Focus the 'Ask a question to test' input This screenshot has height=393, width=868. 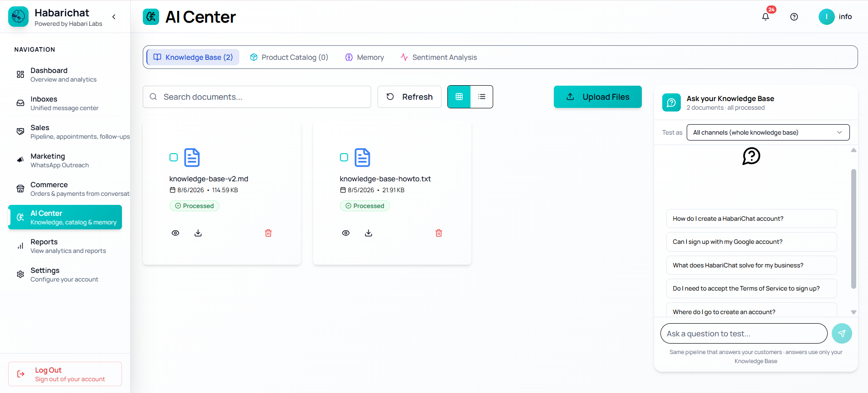tap(744, 334)
